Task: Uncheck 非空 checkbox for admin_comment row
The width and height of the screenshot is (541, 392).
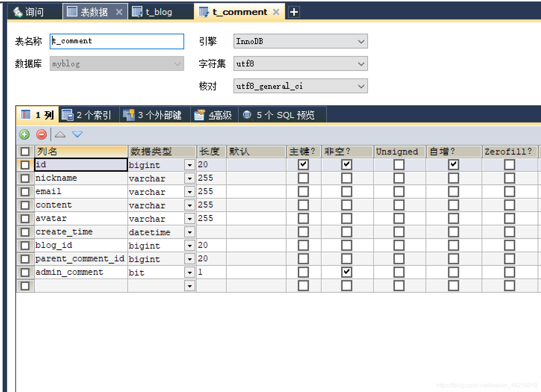Action: (x=347, y=272)
